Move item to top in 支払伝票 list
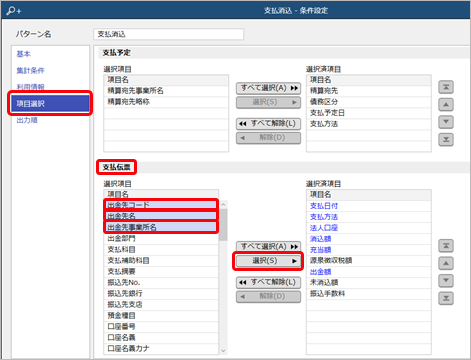Screen dimensions: 471x360 click(446, 246)
